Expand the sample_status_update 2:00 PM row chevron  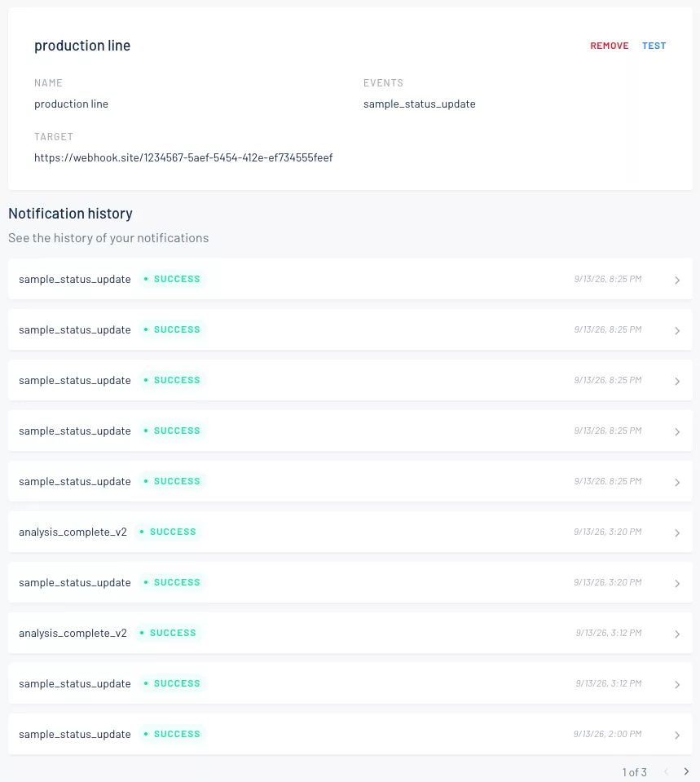[x=677, y=735]
